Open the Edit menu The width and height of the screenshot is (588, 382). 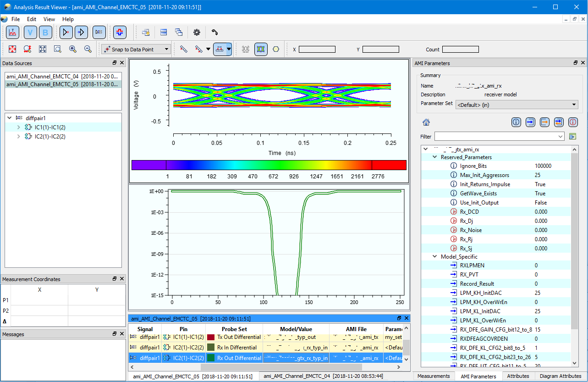pyautogui.click(x=31, y=19)
